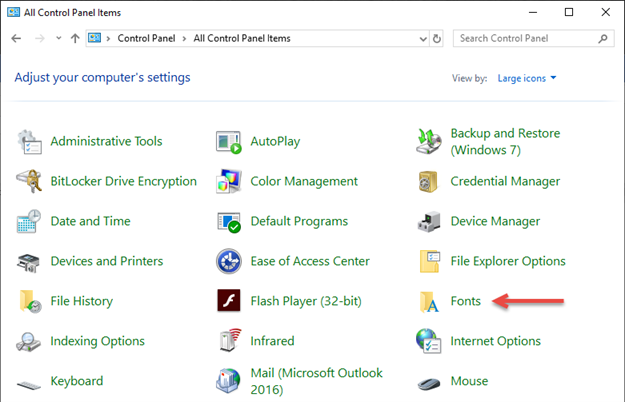This screenshot has height=402, width=625.
Task: Open Indexing Options link
Action: pos(98,341)
